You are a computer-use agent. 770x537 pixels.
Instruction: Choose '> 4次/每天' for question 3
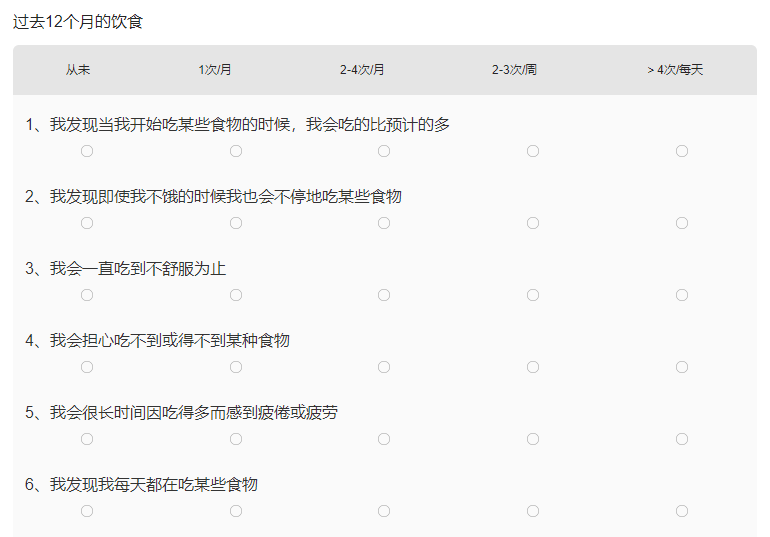(x=682, y=295)
